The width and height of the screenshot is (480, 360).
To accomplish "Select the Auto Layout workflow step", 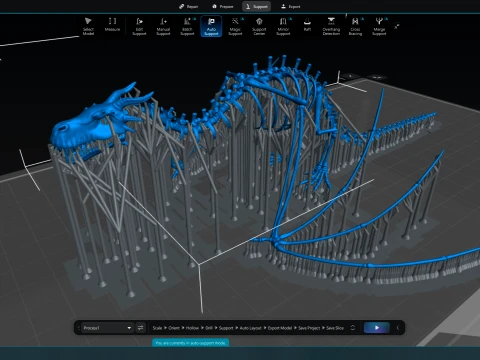I will tap(251, 328).
